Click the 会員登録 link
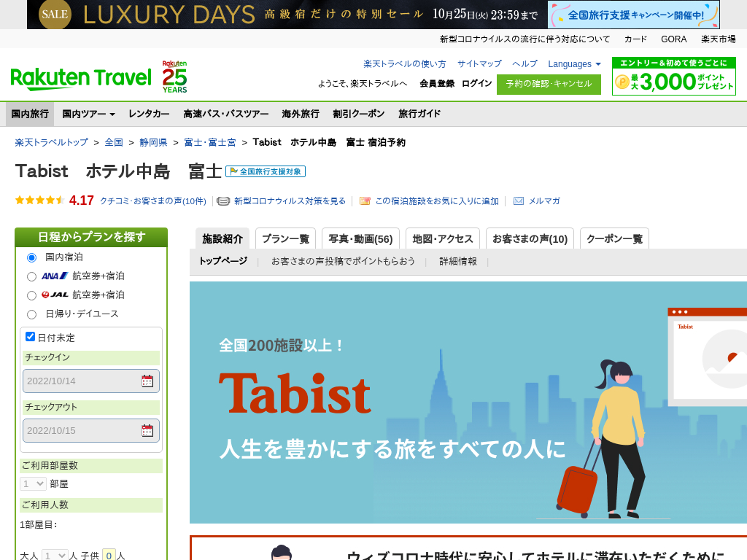Viewport: 747px width, 560px height. click(x=437, y=83)
